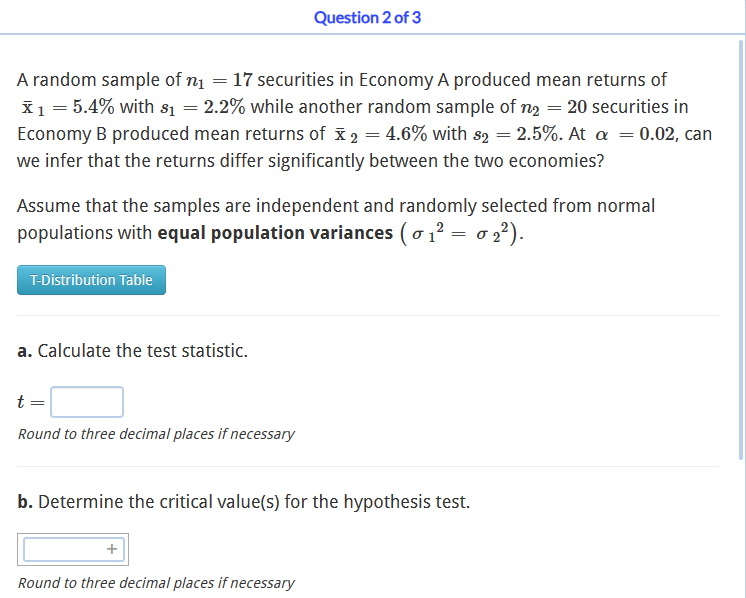
Task: Focus the test statistic t input field
Action: click(x=87, y=402)
